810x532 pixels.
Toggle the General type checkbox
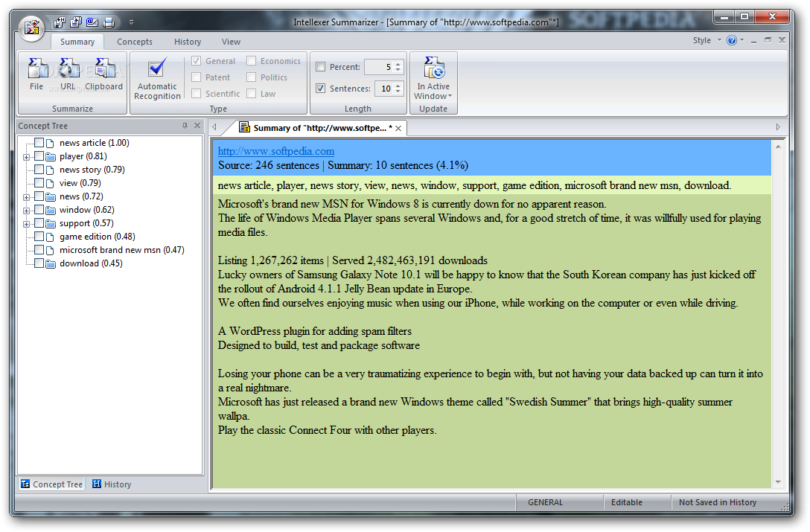[197, 61]
